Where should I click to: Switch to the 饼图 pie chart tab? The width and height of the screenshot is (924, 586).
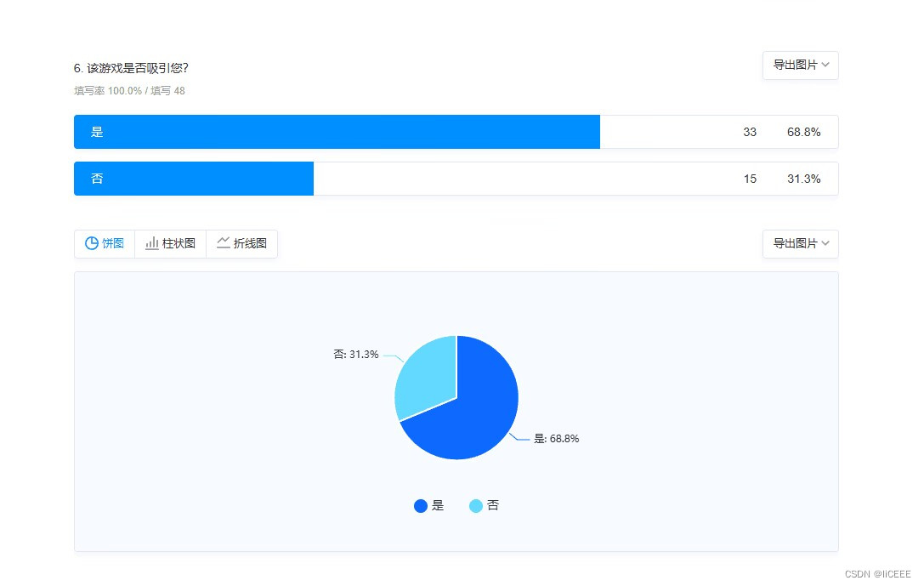pos(105,243)
